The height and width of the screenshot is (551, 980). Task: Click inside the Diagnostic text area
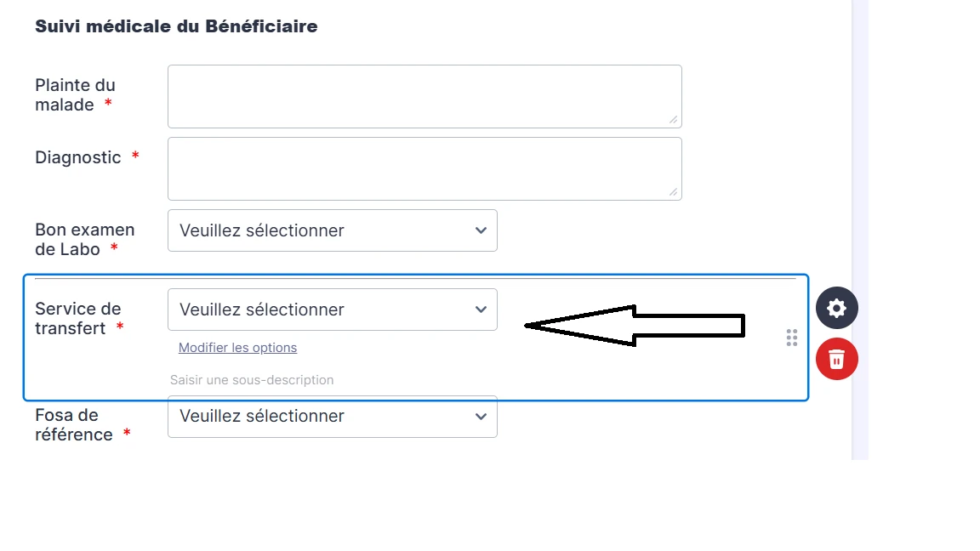coord(424,168)
